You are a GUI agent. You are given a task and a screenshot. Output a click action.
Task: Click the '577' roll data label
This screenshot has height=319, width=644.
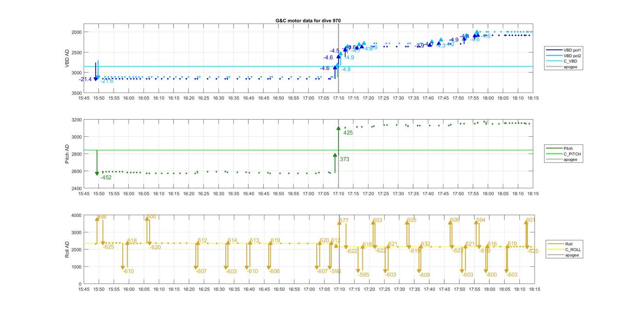(x=344, y=220)
